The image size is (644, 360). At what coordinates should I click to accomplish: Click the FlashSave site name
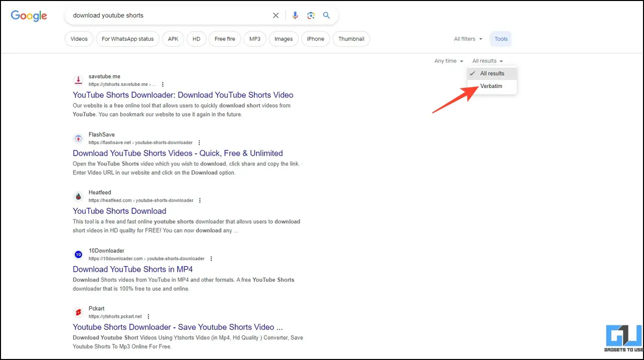tap(102, 135)
